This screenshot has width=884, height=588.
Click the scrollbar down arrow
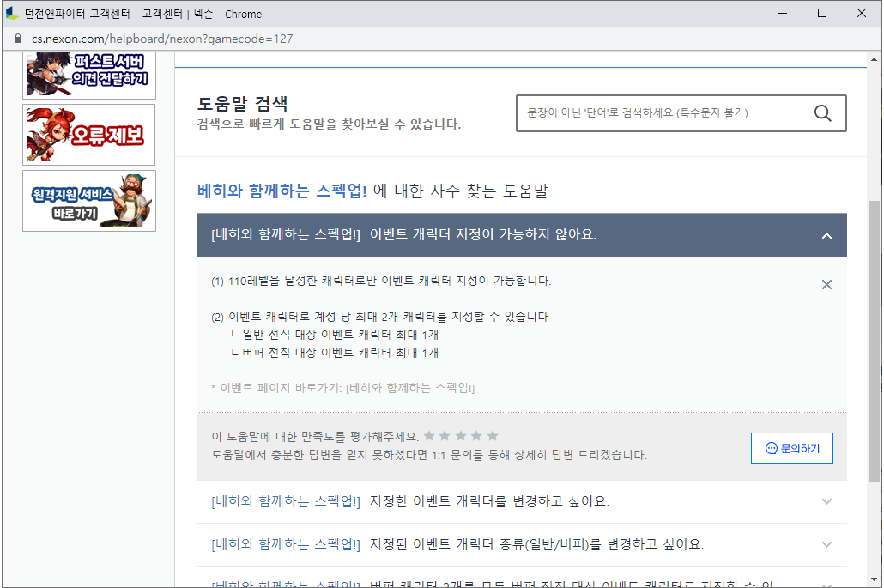coord(874,579)
